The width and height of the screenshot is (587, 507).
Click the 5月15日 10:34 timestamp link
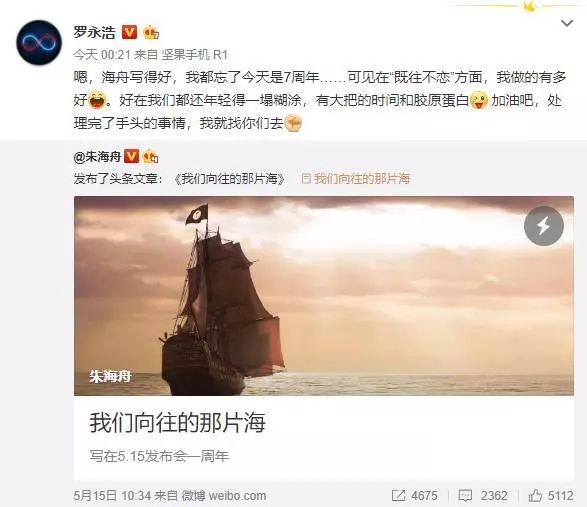pyautogui.click(x=112, y=496)
